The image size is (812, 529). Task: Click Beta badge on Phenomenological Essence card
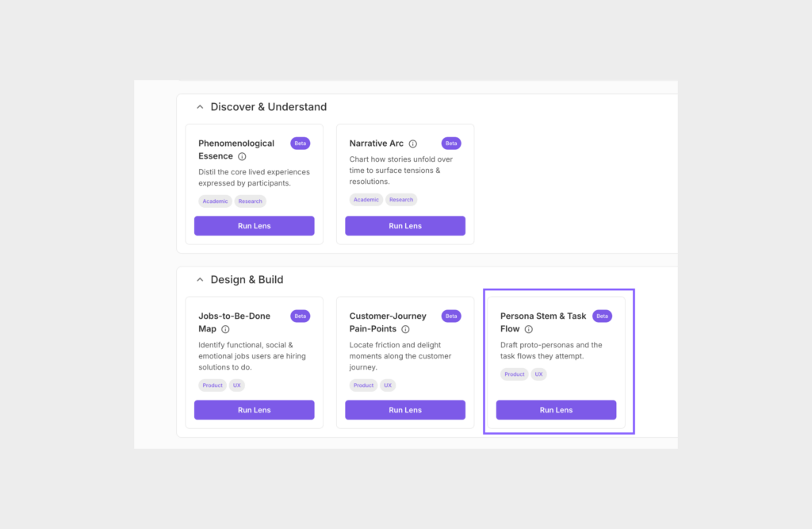pyautogui.click(x=300, y=144)
